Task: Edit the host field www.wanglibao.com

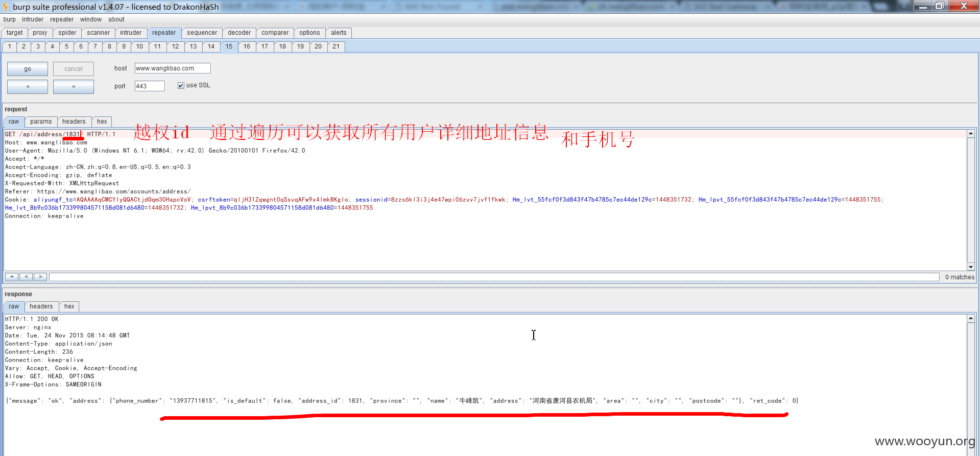Action: pos(173,68)
